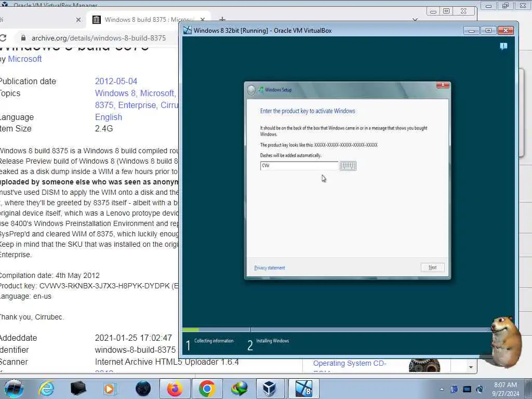Open the media player taskbar icon
532x399 pixels.
pyautogui.click(x=110, y=389)
